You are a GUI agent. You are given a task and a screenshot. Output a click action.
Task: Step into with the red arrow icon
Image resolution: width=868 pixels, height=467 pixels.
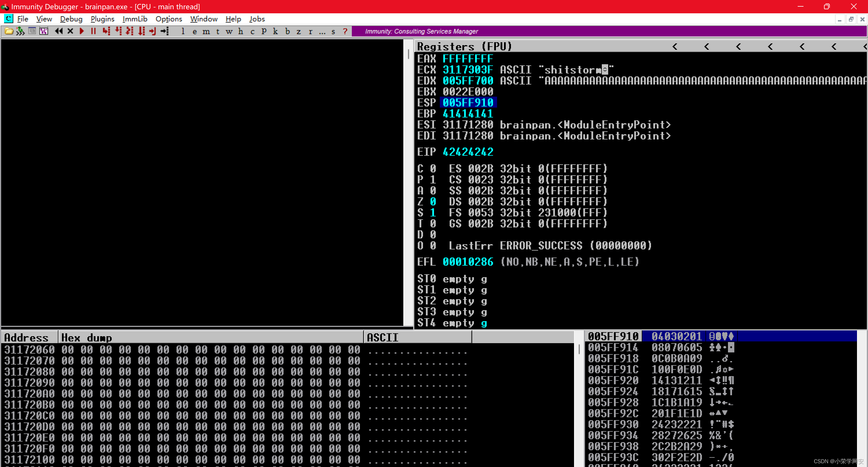click(x=106, y=31)
